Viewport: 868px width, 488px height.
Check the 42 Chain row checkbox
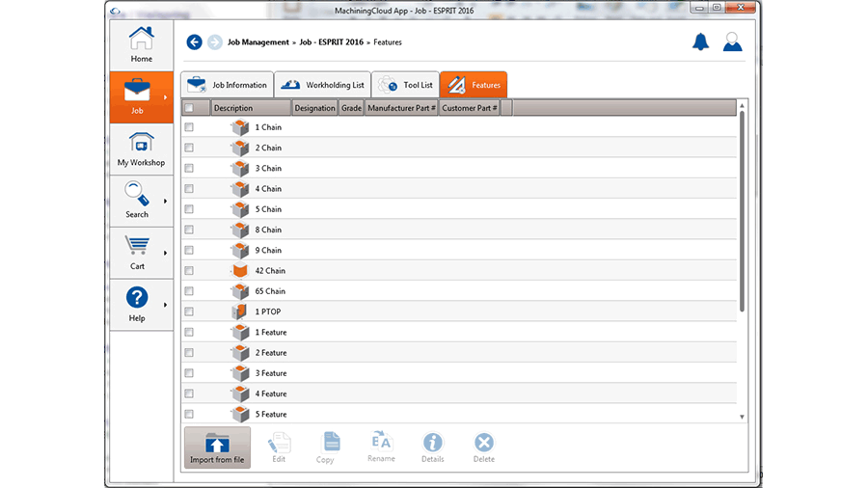point(189,271)
